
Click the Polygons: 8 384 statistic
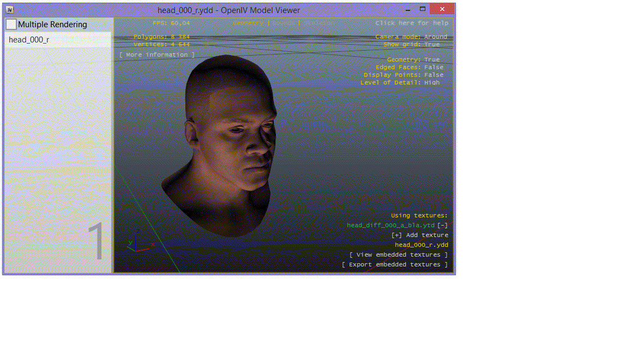(x=161, y=37)
